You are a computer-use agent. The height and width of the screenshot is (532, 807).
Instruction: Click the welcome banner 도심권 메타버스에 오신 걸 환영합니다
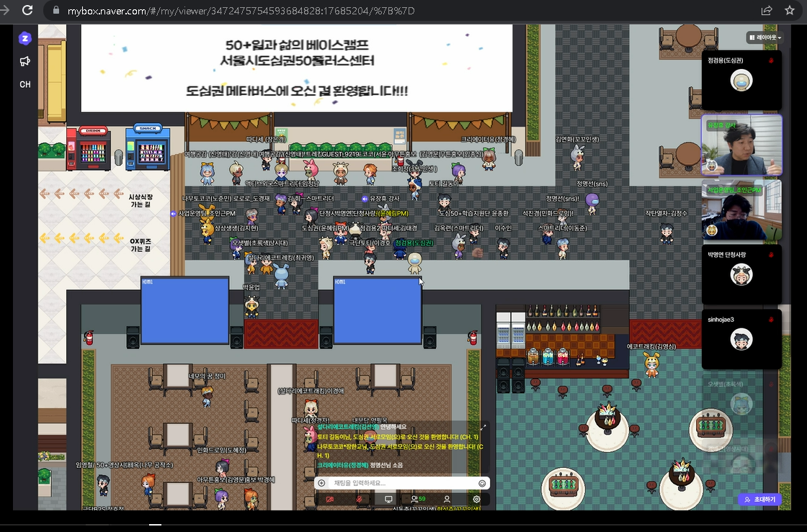[x=297, y=91]
